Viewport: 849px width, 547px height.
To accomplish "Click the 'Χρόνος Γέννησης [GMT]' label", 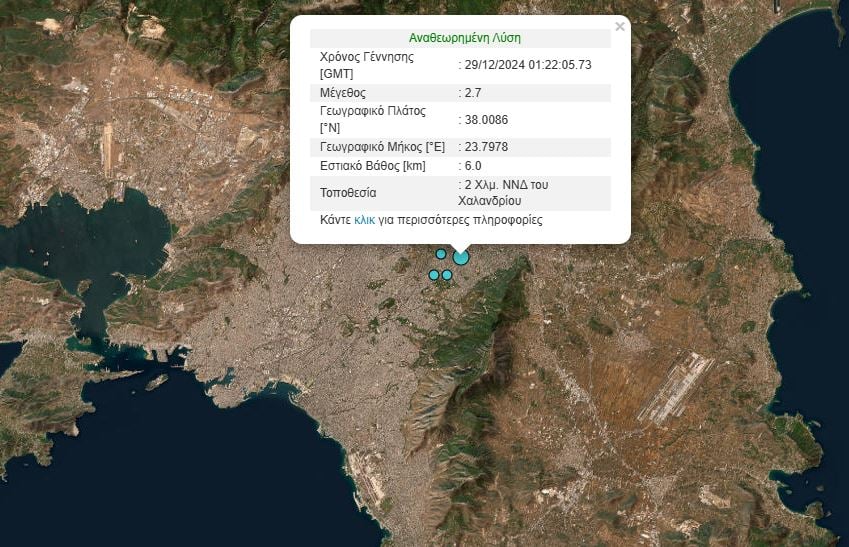I will click(366, 65).
